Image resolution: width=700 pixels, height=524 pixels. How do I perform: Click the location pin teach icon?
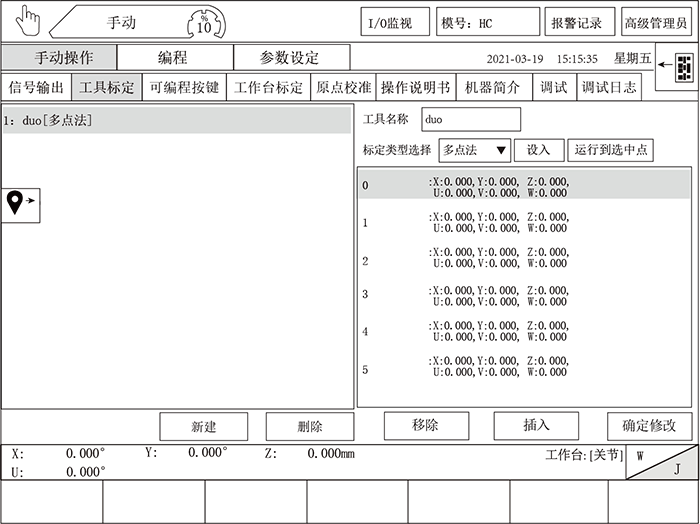[x=19, y=203]
